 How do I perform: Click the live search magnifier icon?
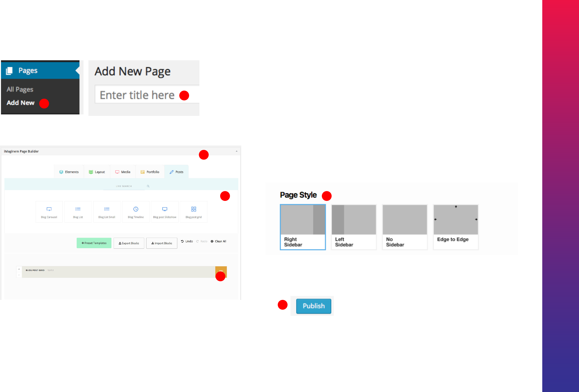coord(148,186)
